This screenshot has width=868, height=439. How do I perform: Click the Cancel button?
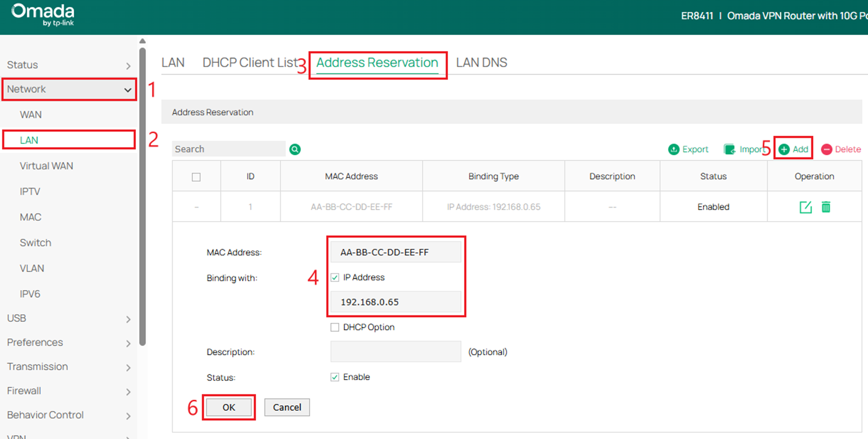click(287, 407)
